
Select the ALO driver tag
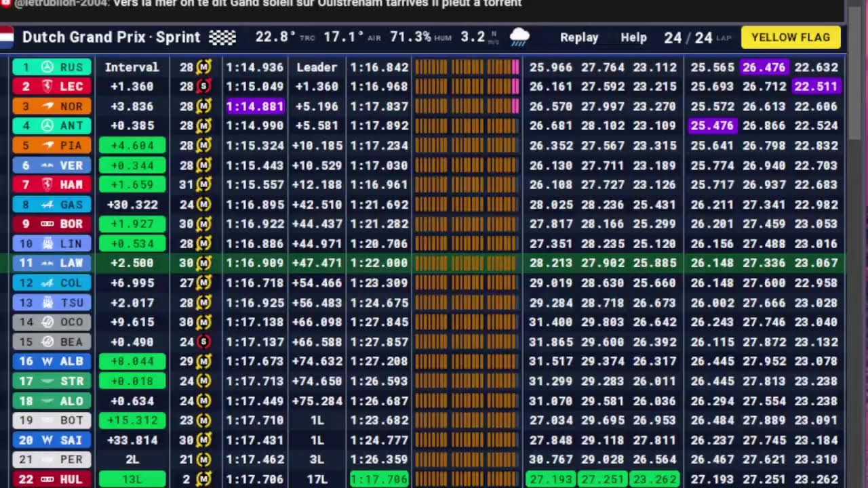click(x=52, y=401)
